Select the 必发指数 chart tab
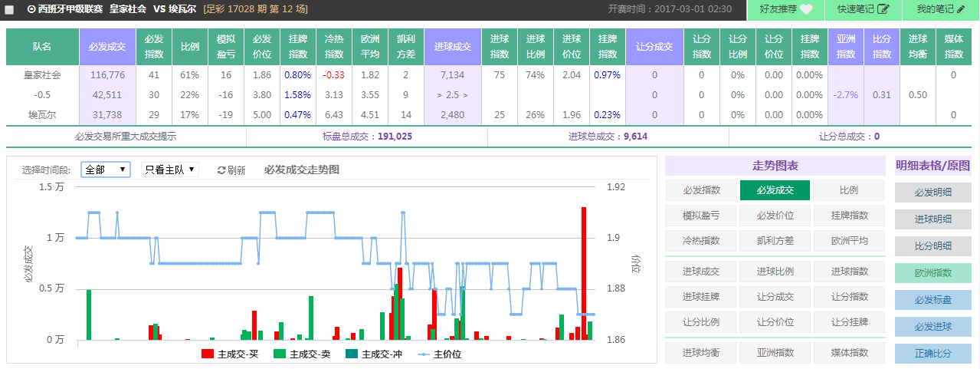 [x=701, y=190]
